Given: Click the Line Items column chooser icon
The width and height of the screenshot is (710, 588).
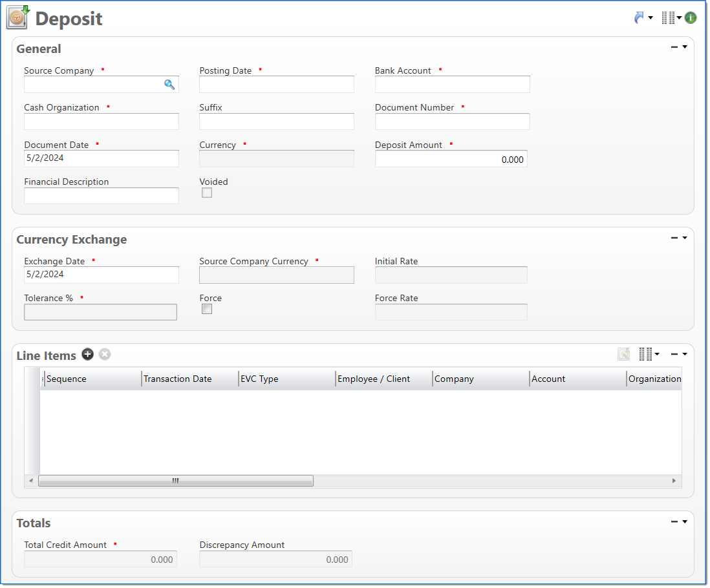Looking at the screenshot, I should [x=645, y=354].
